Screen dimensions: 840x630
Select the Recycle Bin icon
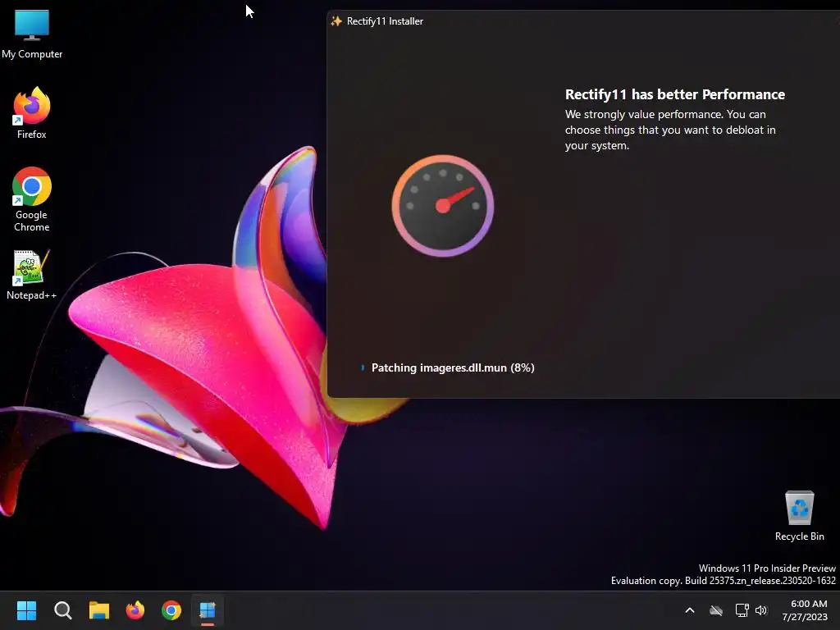(799, 515)
